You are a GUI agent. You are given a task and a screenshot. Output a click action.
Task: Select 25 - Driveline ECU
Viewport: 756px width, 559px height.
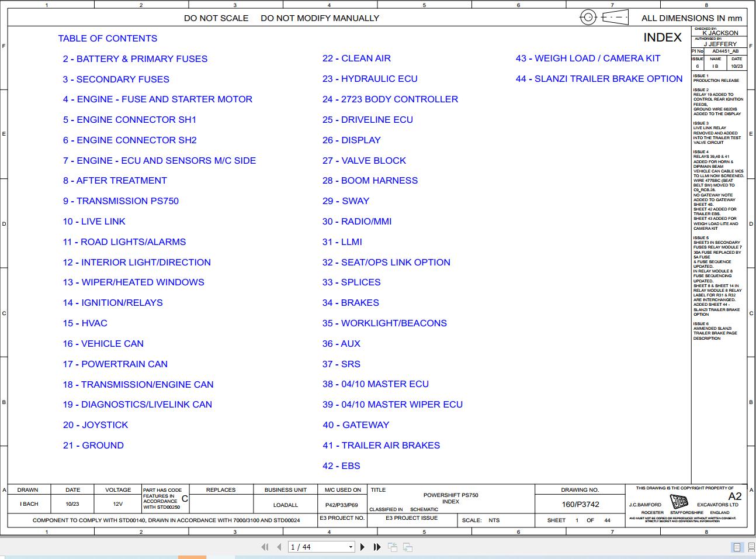click(x=367, y=120)
